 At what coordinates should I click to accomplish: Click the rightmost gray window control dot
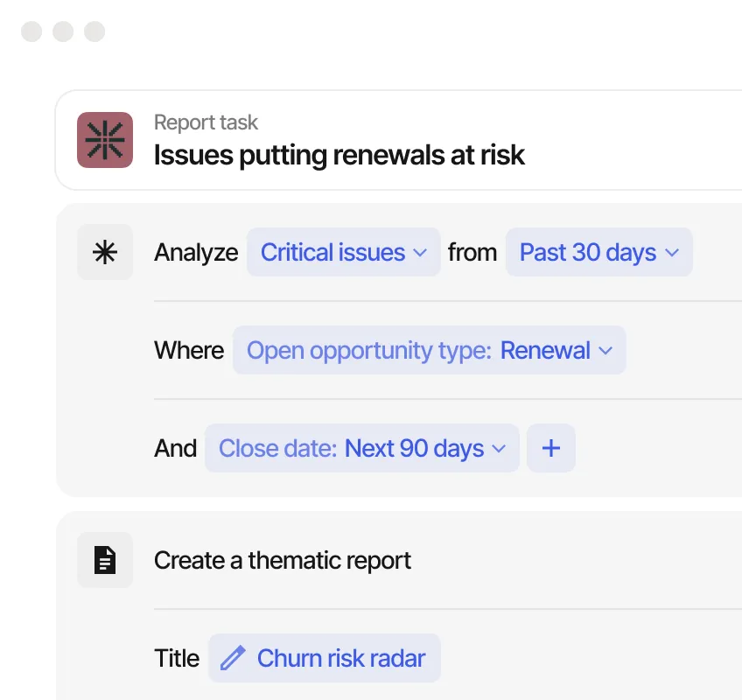coord(94,31)
